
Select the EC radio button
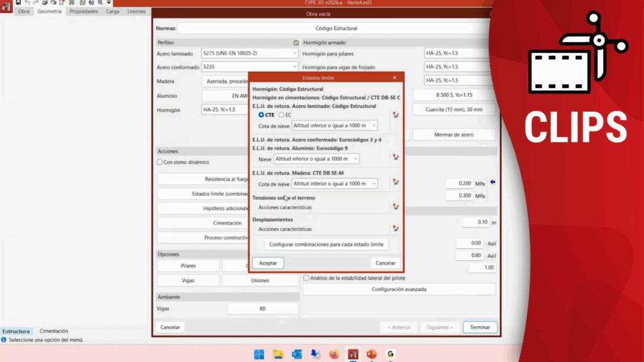pyautogui.click(x=280, y=115)
